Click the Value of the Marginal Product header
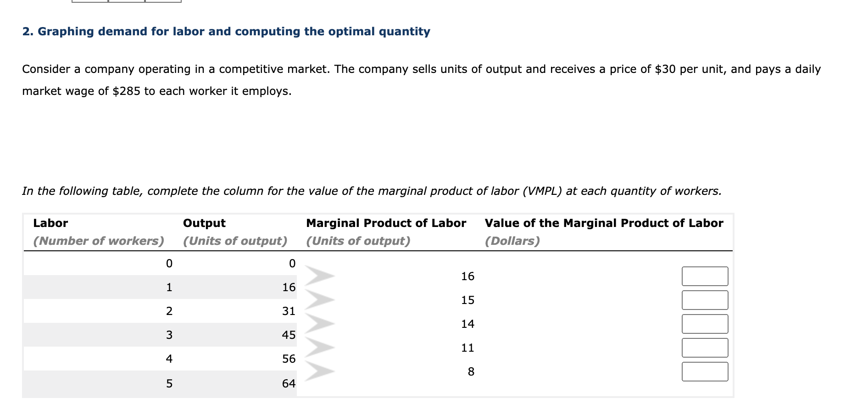 [604, 223]
